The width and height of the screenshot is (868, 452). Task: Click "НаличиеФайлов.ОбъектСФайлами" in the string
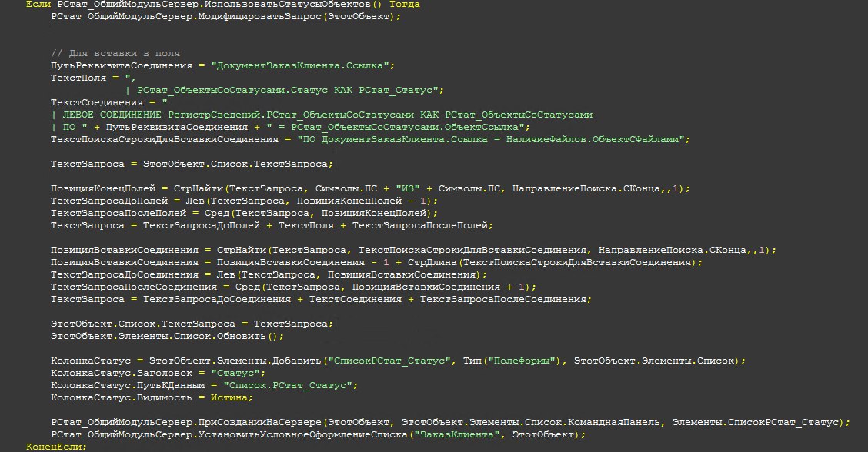pyautogui.click(x=593, y=139)
